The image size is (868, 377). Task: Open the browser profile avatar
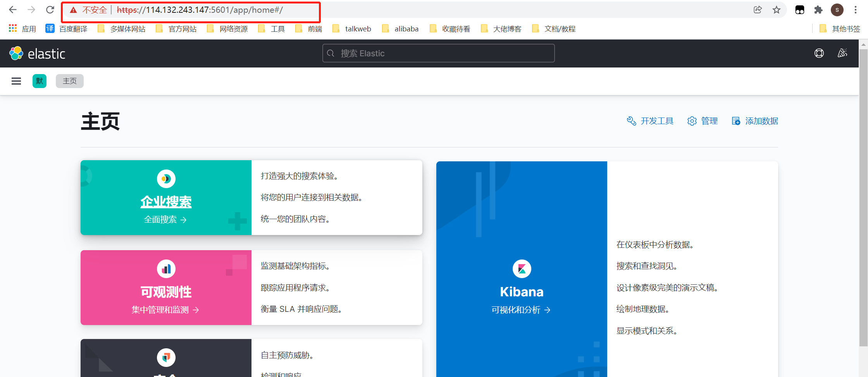coord(837,10)
